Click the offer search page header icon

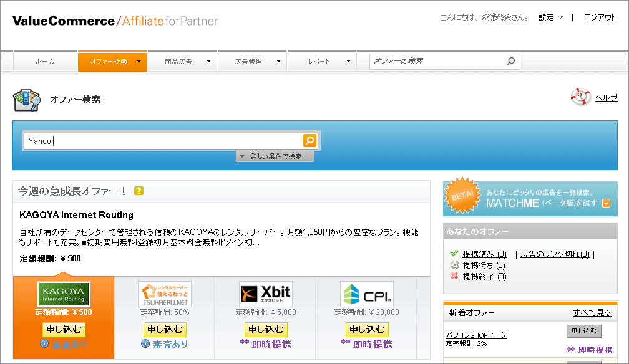(x=26, y=100)
